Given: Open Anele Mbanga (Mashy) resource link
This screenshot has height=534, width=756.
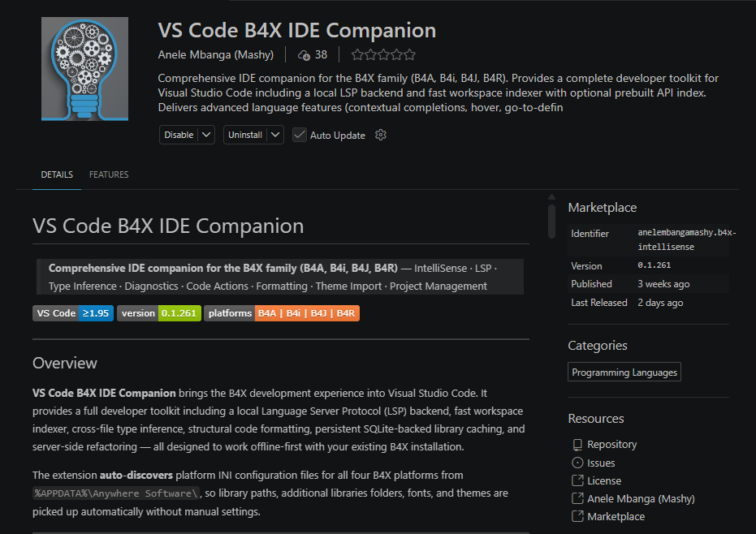Looking at the screenshot, I should (641, 499).
